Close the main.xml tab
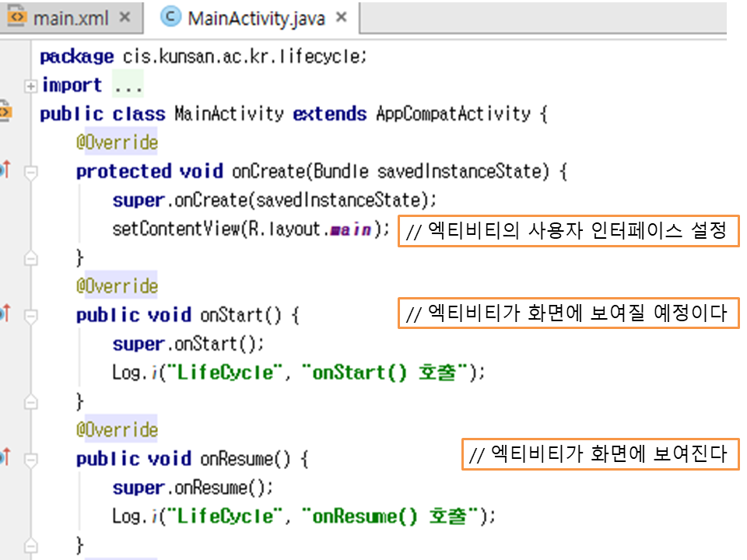 (124, 18)
